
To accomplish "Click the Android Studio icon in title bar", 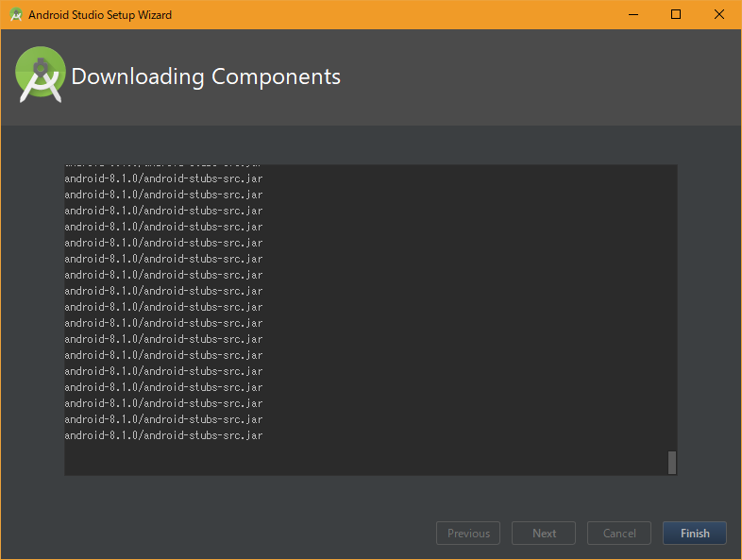I will click(16, 14).
